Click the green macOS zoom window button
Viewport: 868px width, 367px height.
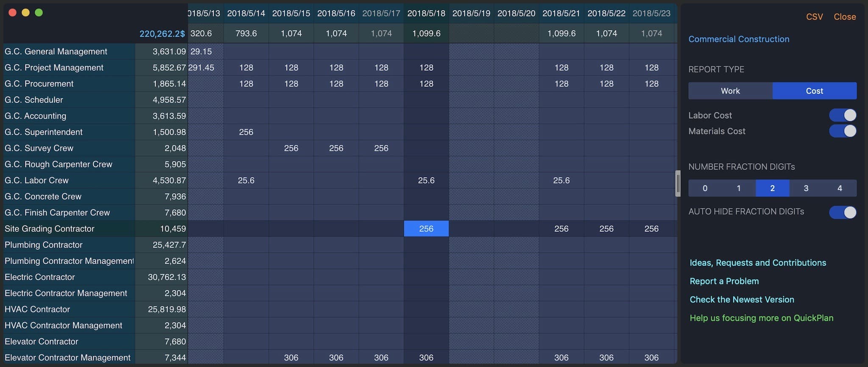click(39, 13)
